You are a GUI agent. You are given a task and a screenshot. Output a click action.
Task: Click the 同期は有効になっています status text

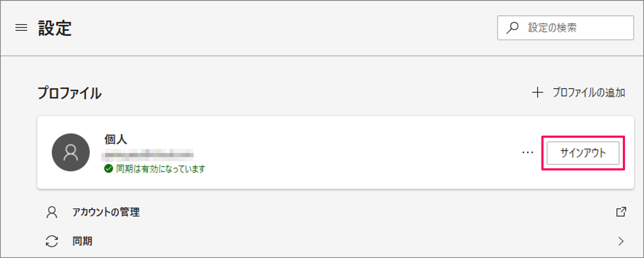(x=161, y=169)
